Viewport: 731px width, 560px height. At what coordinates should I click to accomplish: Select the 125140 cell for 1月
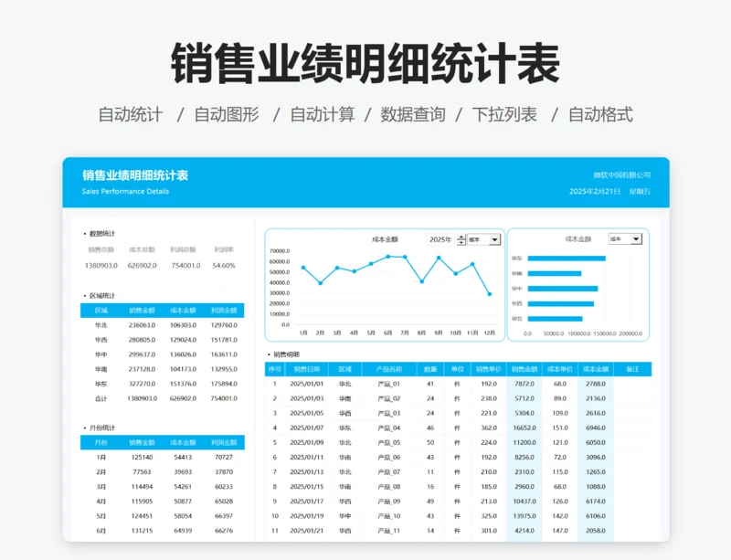143,458
